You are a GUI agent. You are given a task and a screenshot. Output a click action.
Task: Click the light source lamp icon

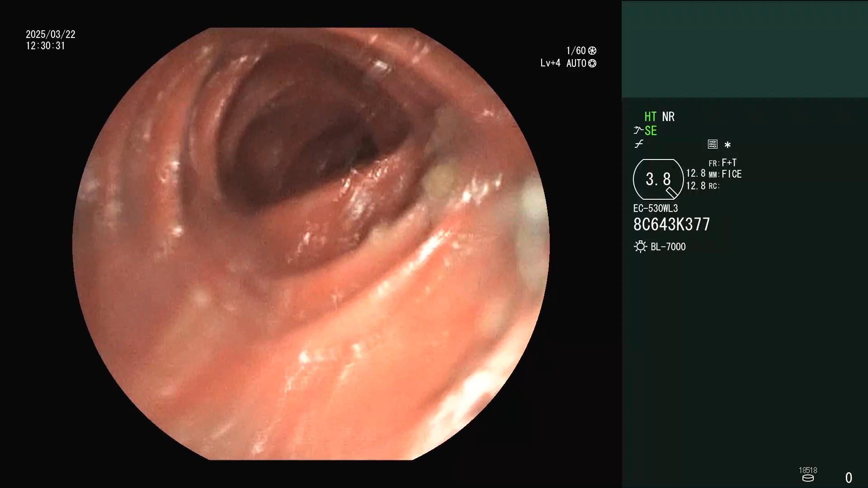(x=640, y=247)
